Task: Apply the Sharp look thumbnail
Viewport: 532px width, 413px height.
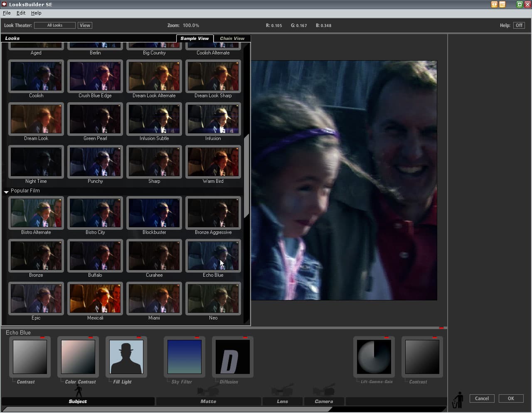Action: pyautogui.click(x=154, y=162)
